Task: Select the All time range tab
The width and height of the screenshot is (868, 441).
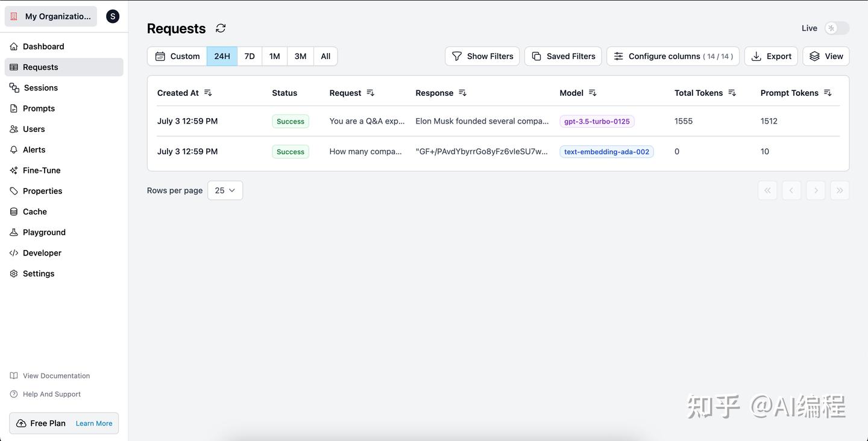Action: pos(325,56)
